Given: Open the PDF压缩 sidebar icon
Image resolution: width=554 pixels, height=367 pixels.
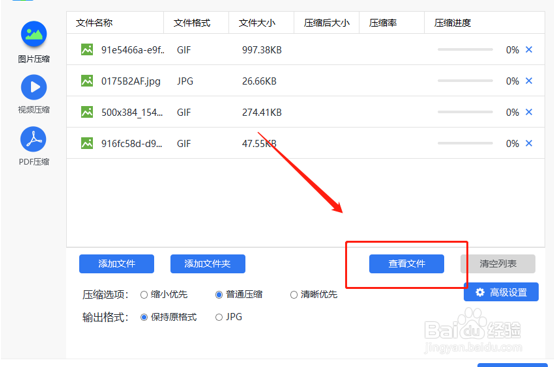Looking at the screenshot, I should (x=34, y=139).
